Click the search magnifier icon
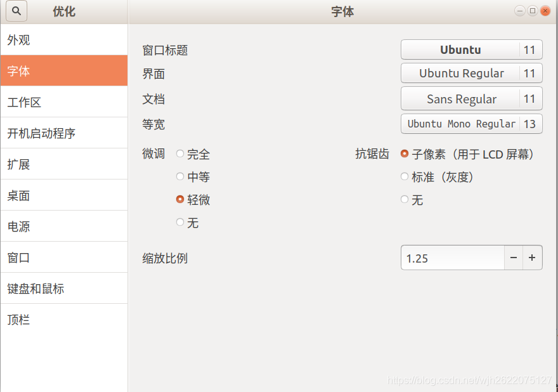The image size is (558, 392). pyautogui.click(x=16, y=11)
